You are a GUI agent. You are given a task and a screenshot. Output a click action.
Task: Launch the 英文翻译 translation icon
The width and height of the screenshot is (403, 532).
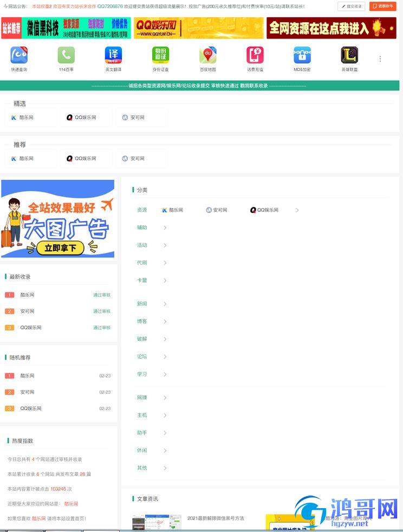(x=113, y=55)
